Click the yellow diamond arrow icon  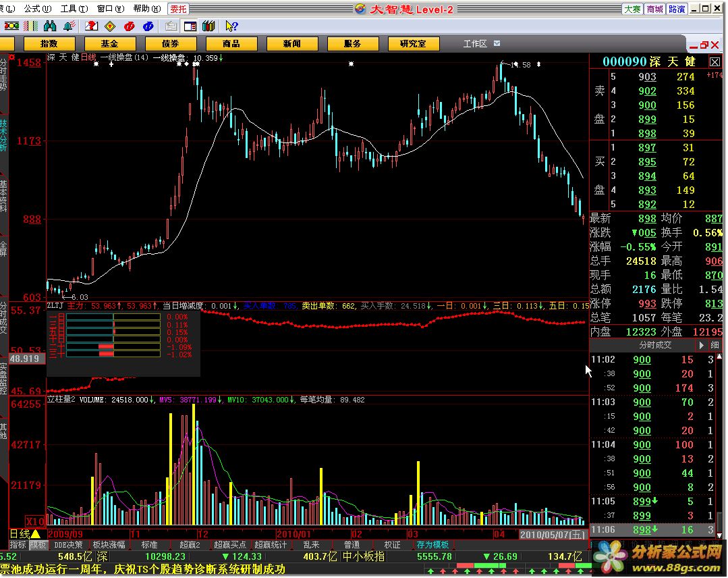[x=109, y=26]
